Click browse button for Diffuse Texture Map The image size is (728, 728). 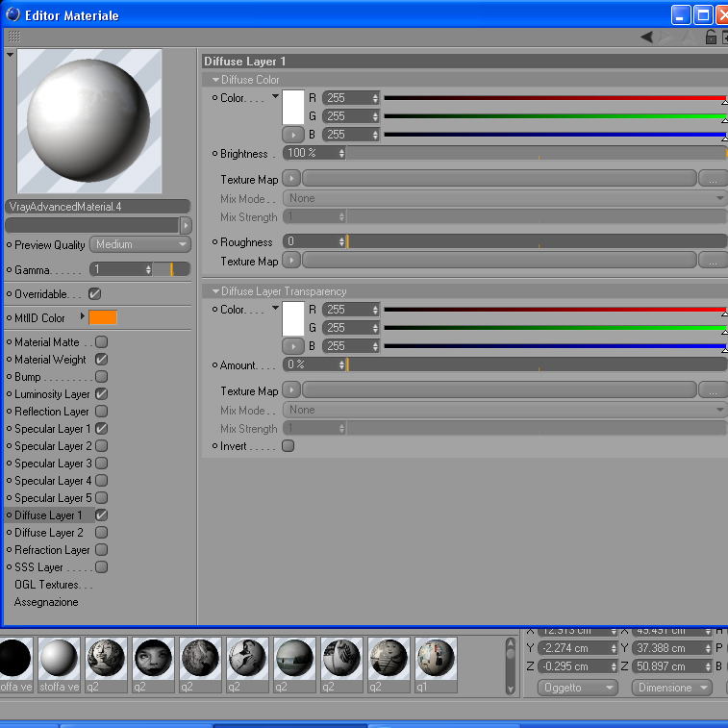713,178
